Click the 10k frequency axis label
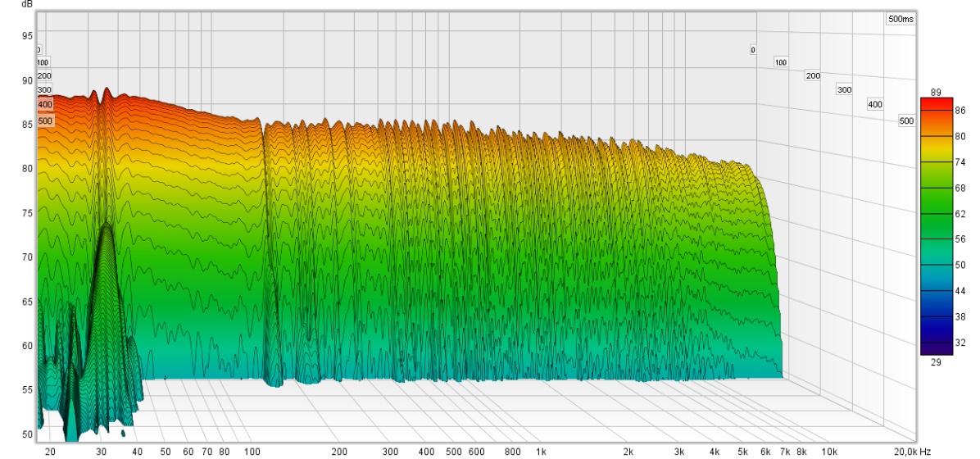The image size is (980, 459). pos(829,452)
